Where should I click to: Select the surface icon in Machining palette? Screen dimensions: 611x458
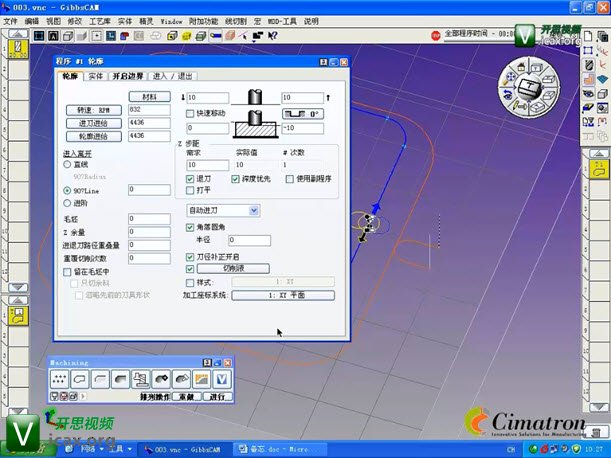click(x=181, y=379)
